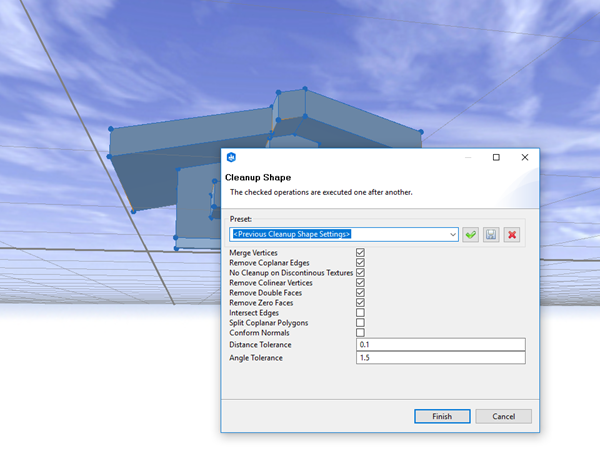The height and width of the screenshot is (470, 600).
Task: Click the Finish button
Action: pyautogui.click(x=442, y=416)
